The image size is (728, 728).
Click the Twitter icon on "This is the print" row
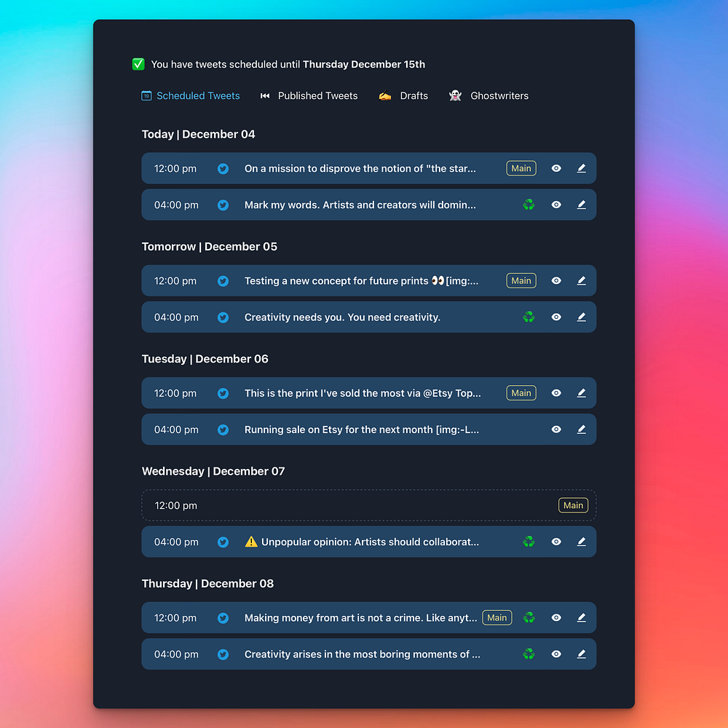coord(223,393)
